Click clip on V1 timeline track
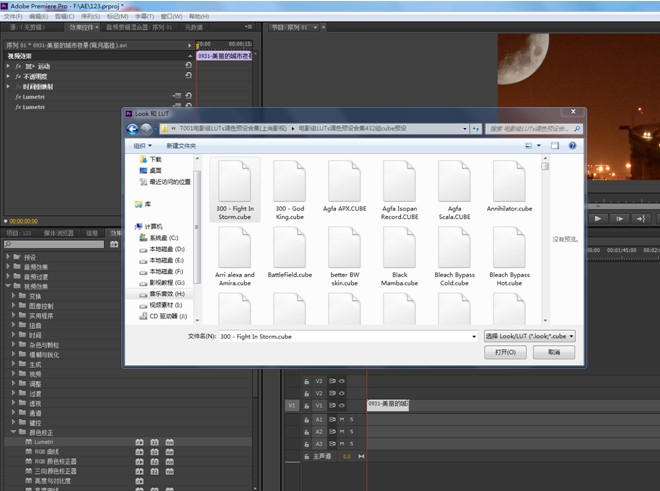660x491 pixels. pos(388,405)
